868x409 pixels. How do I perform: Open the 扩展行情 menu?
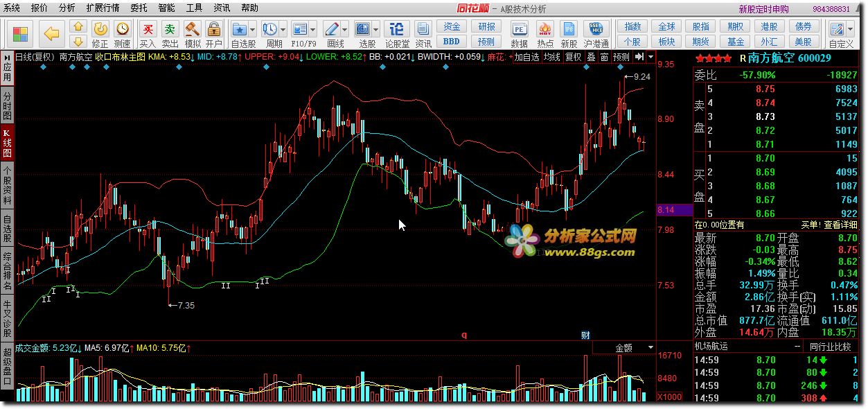click(x=103, y=8)
